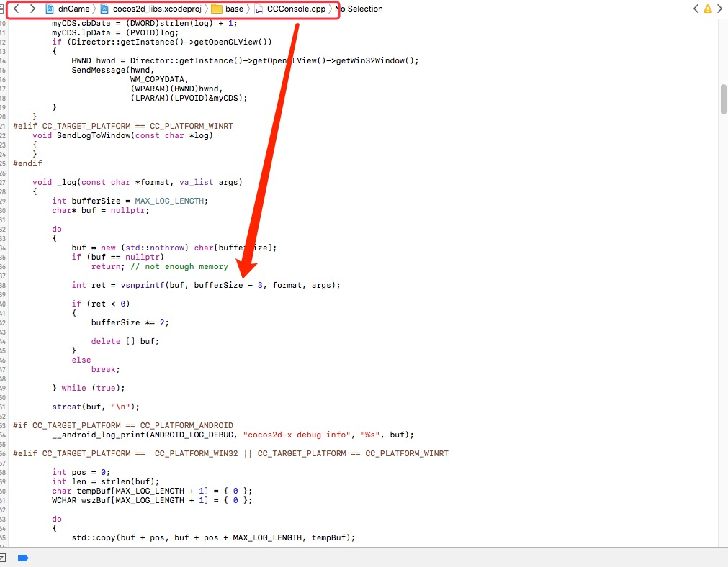The height and width of the screenshot is (567, 728).
Task: Open the cocos2d_libs.xcodeproj breadcrumb
Action: [157, 9]
